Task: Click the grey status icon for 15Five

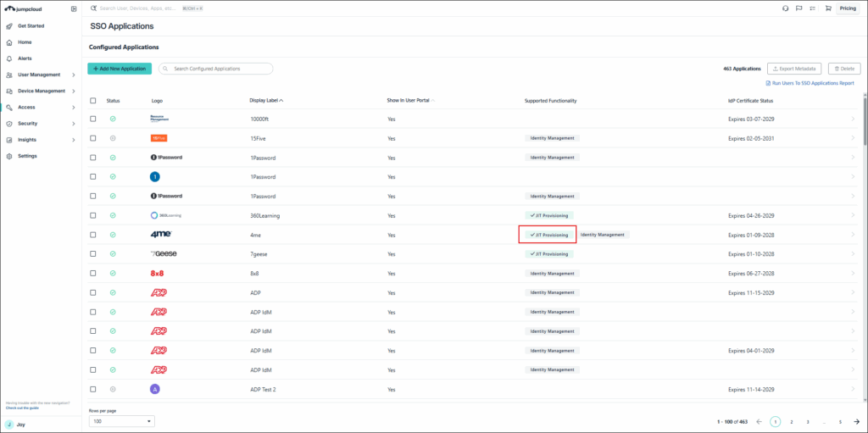Action: click(x=113, y=138)
